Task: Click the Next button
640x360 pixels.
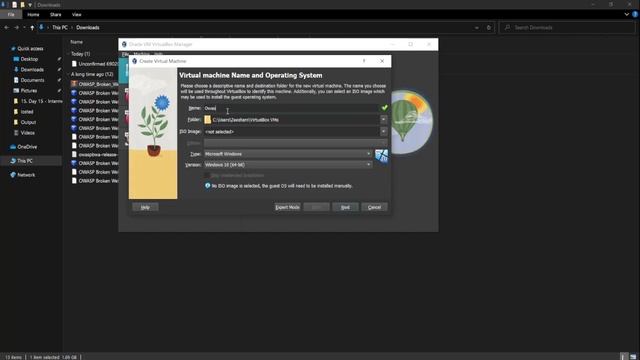Action: coord(345,207)
